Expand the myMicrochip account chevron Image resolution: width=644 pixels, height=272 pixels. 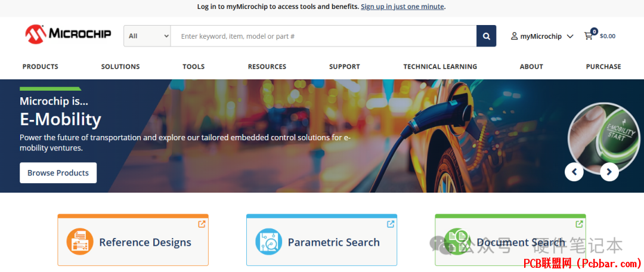[x=569, y=36]
